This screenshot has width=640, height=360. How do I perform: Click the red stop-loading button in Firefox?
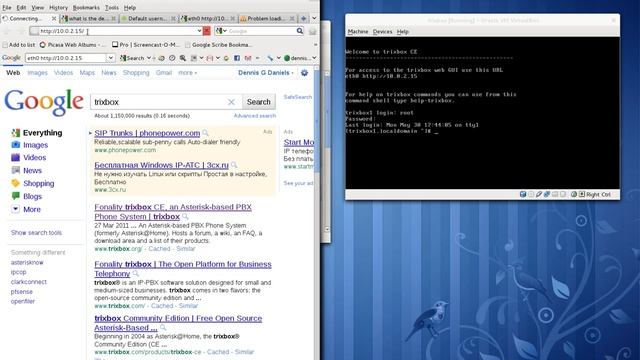tap(207, 31)
